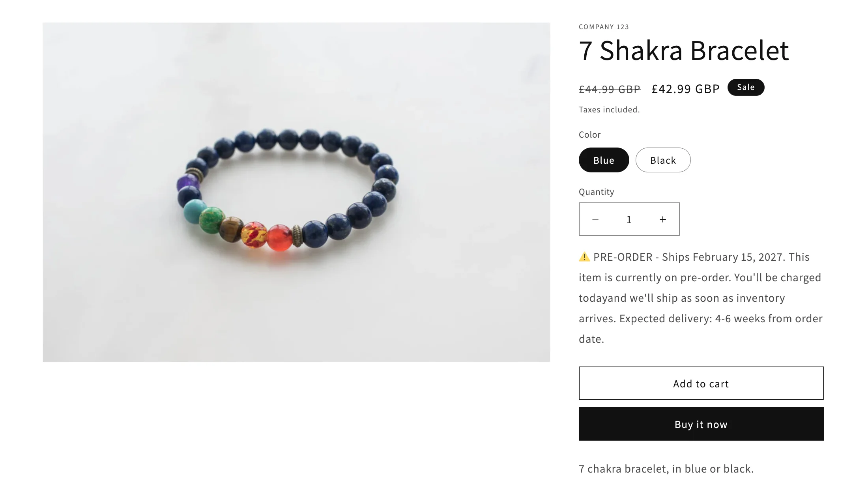Choose the Black color option
Image resolution: width=868 pixels, height=486 pixels.
663,160
